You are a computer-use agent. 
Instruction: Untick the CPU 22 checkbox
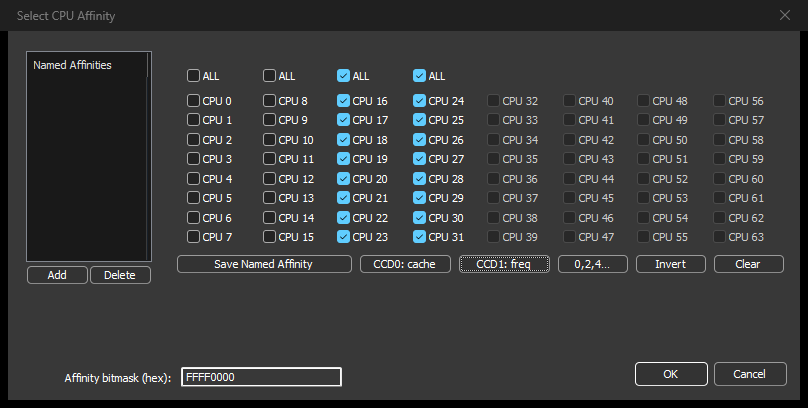[x=343, y=218]
